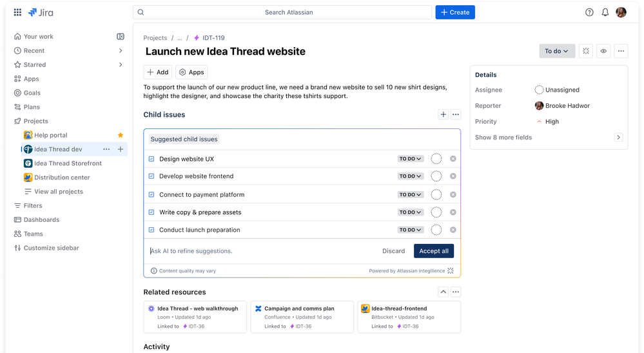Uncheck Connect to payment platform checkbox
Viewport: 644px width, 353px height.
coord(151,195)
